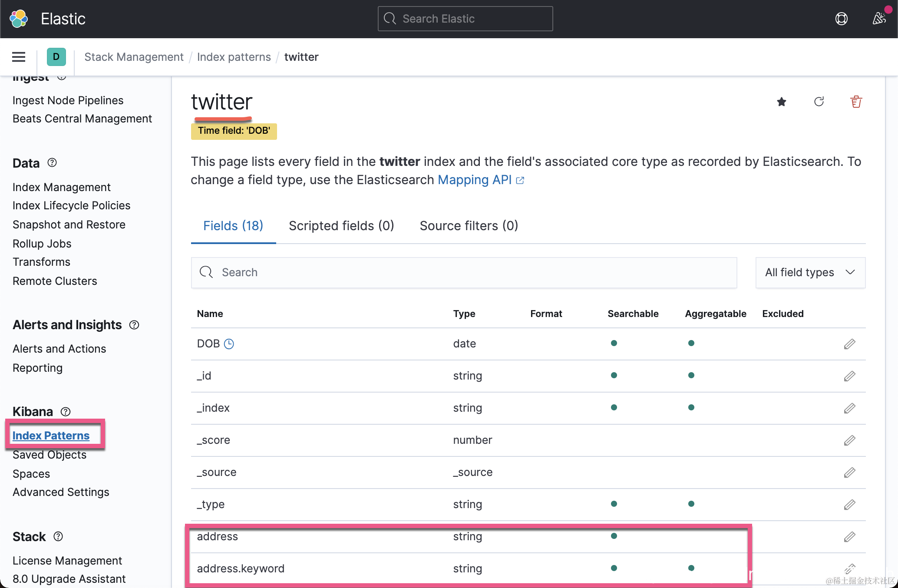Open Index Management in sidebar
The image size is (898, 588).
62,187
